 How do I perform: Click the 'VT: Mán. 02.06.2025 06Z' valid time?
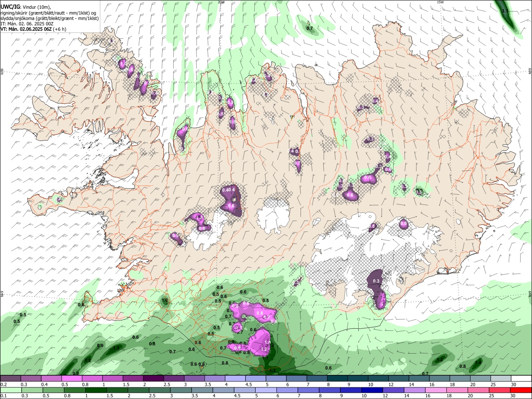click(26, 29)
